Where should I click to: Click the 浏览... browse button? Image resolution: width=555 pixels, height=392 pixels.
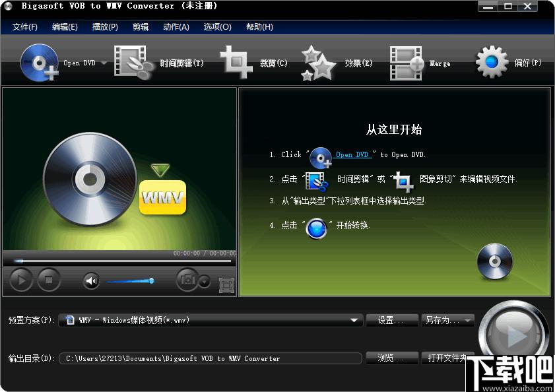pos(392,358)
